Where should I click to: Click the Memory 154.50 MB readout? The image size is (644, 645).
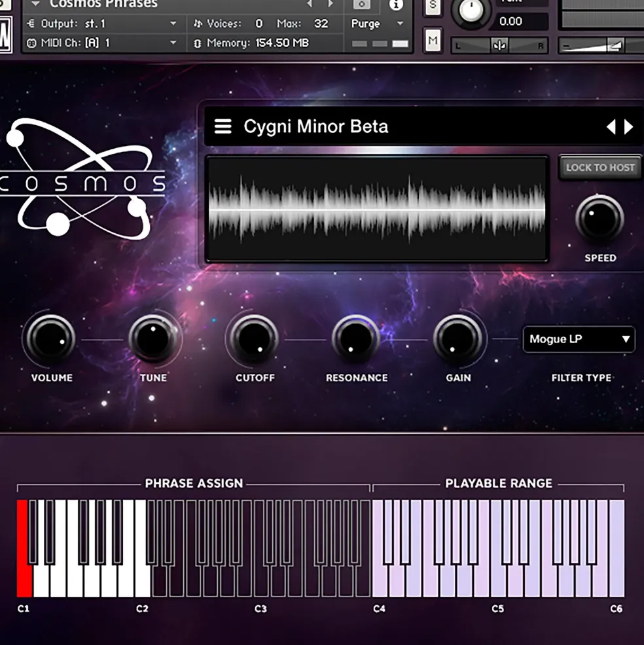[252, 43]
